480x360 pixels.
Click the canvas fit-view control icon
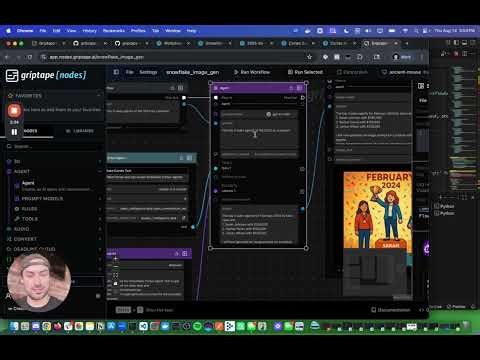coord(115,275)
